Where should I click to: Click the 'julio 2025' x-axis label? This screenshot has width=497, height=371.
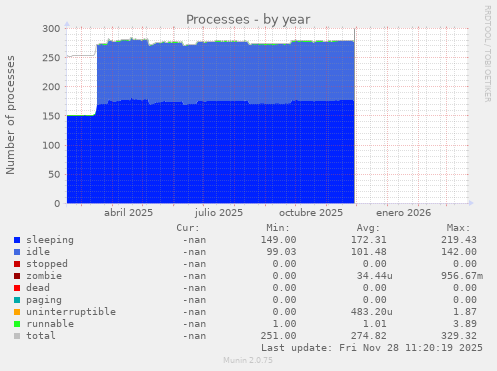(219, 213)
